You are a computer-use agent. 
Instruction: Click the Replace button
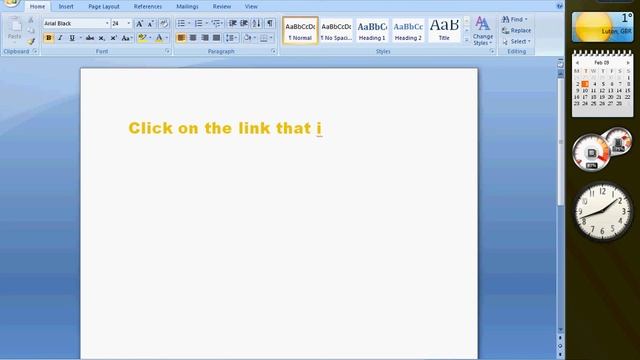pos(516,31)
